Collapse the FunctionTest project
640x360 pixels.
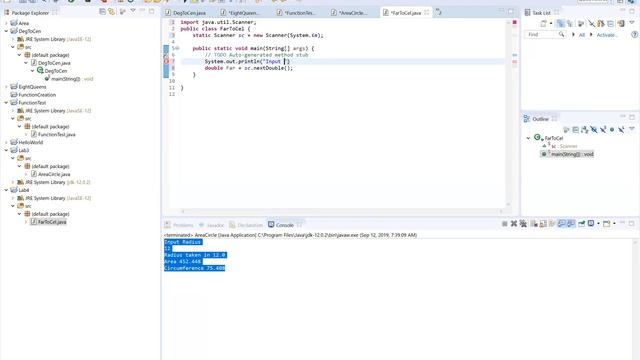click(6, 103)
